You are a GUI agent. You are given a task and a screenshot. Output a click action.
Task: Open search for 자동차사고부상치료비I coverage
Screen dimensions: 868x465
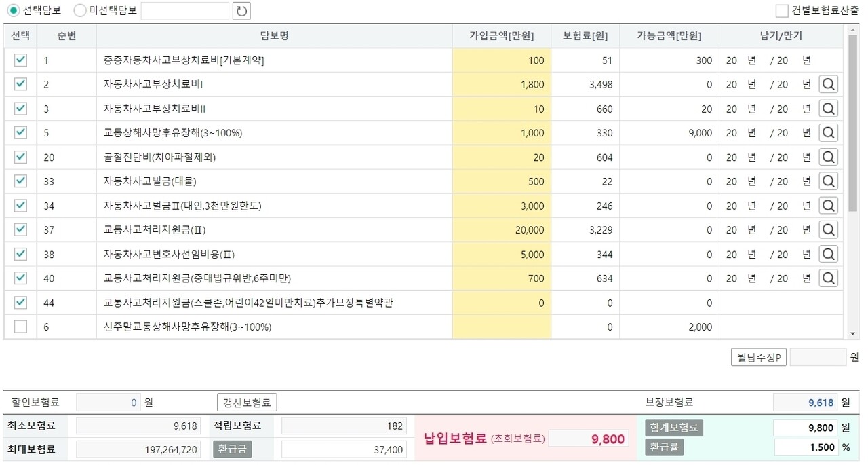coord(828,84)
